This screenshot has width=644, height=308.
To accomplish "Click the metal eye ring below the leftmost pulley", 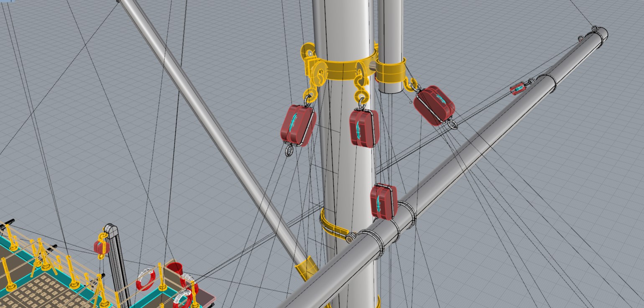I will click(289, 150).
